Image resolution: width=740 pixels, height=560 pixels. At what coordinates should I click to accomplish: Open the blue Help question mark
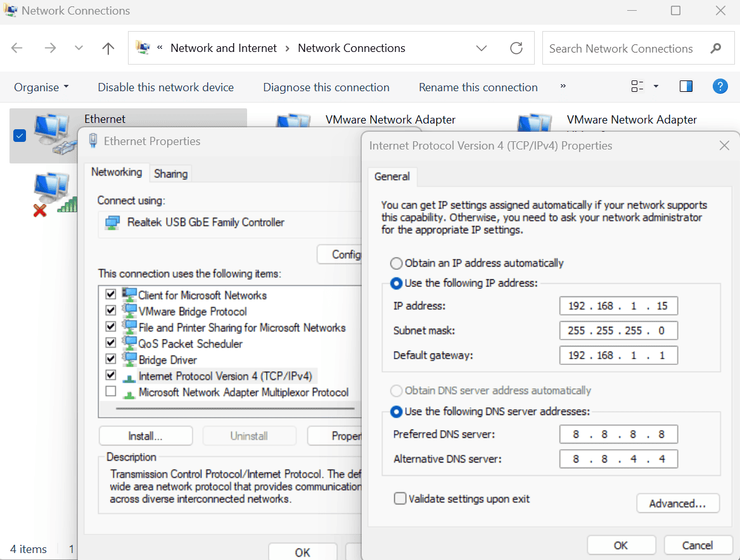pos(720,87)
